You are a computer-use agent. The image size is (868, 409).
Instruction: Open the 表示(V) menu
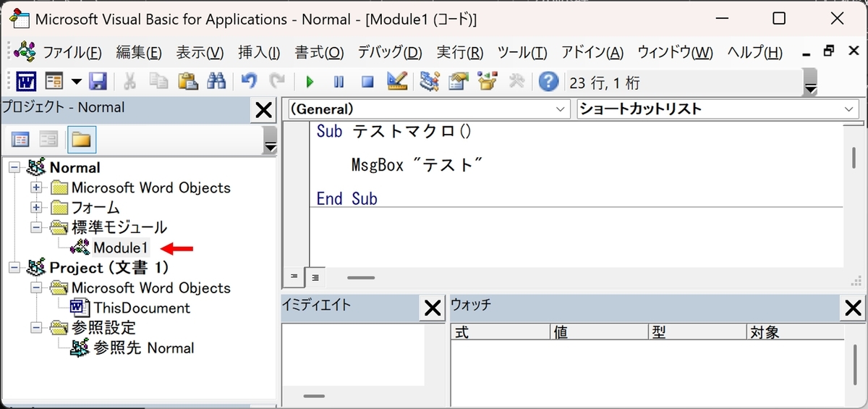tap(200, 52)
